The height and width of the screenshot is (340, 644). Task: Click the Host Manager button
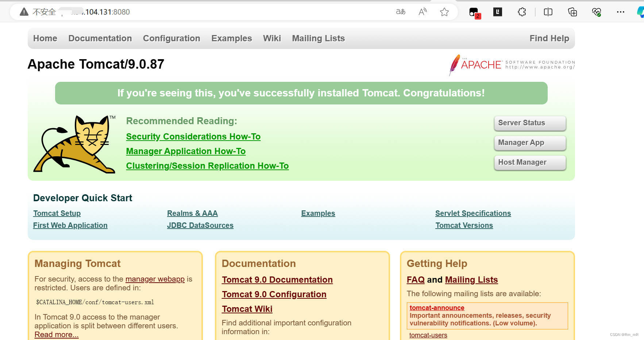click(530, 163)
